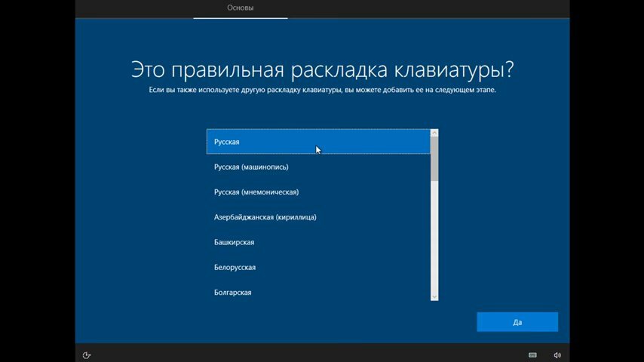Select the Белорусская layout
This screenshot has height=362, width=644.
coord(318,267)
